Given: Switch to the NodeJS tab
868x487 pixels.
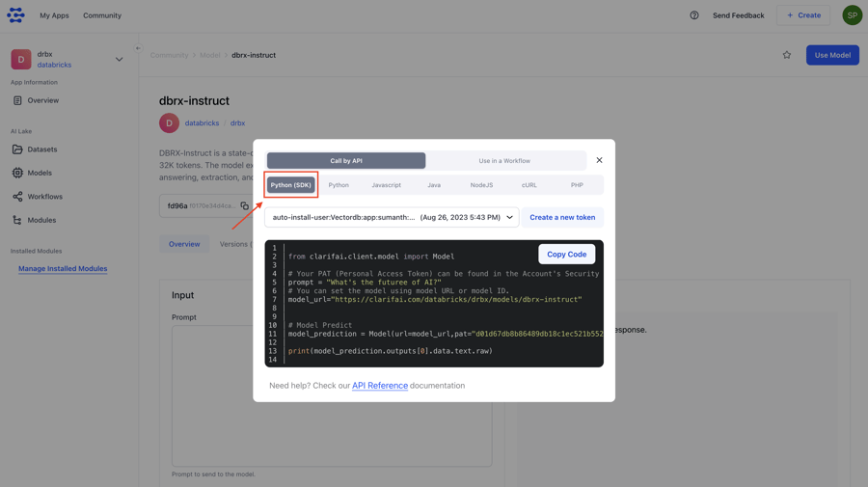Looking at the screenshot, I should (481, 185).
